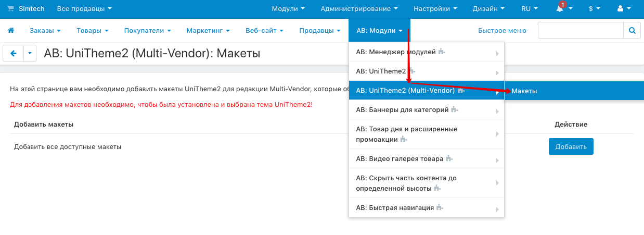Click the home icon in navigation bar
The image size is (644, 235).
pyautogui.click(x=11, y=31)
